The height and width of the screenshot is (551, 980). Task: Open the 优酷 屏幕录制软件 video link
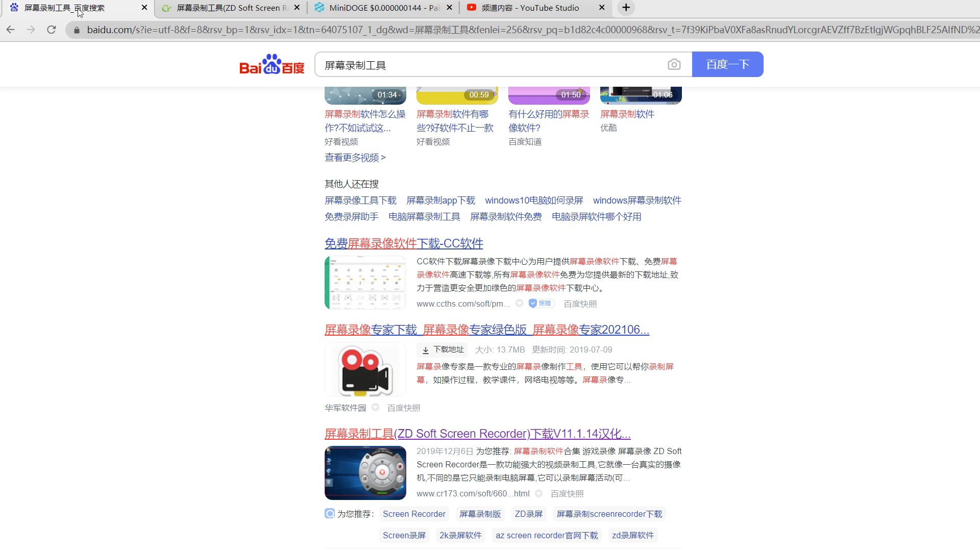point(627,114)
